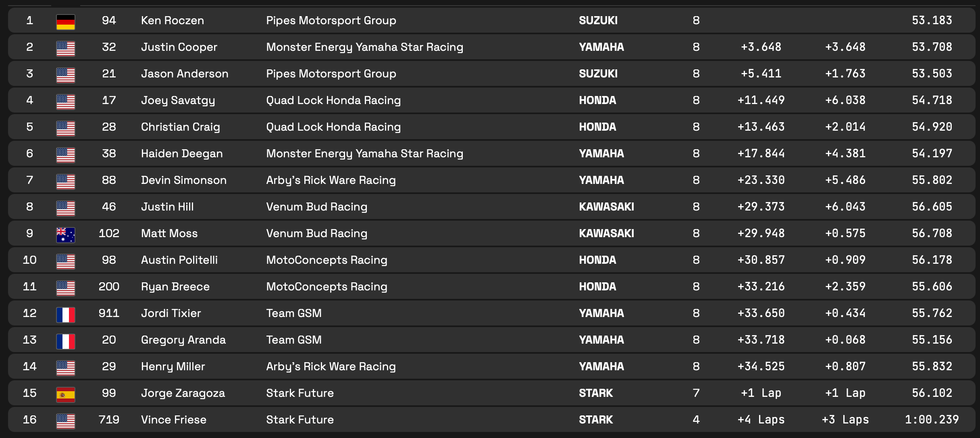Click Ken Roczen's best lap time 53.183

[932, 20]
